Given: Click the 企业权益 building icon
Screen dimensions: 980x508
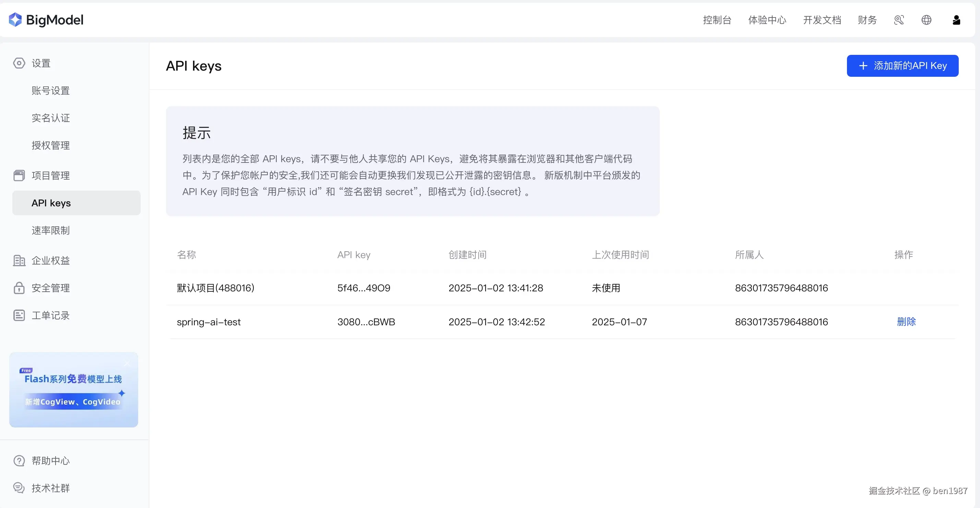Looking at the screenshot, I should tap(19, 261).
